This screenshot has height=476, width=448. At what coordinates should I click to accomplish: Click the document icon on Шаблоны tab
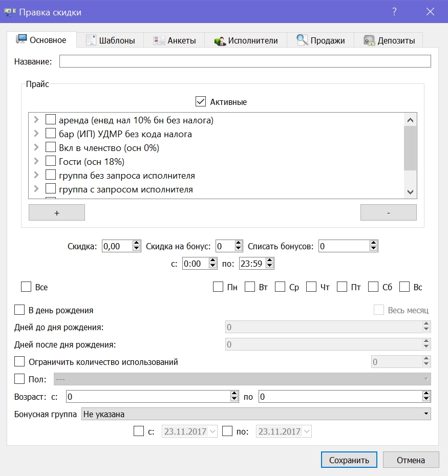coord(91,40)
